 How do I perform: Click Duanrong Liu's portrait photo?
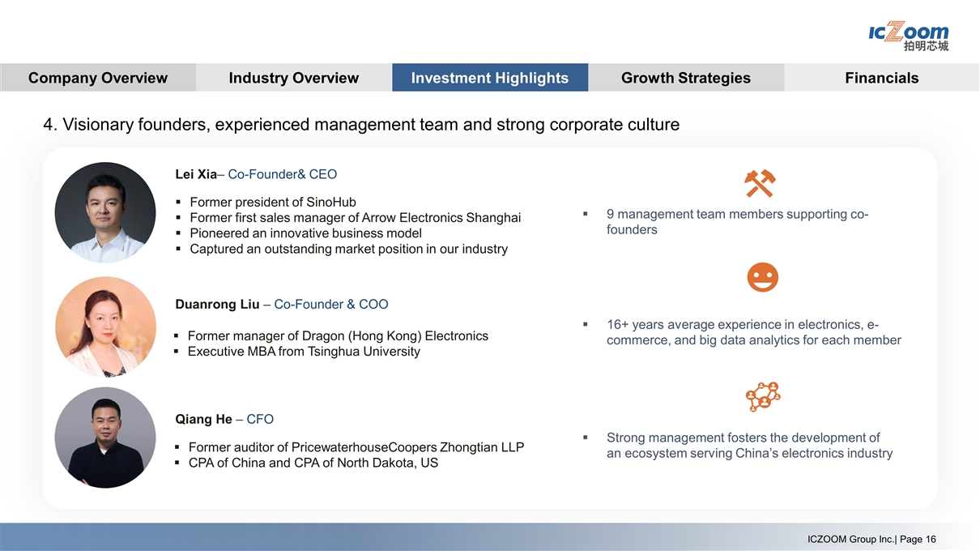tap(105, 327)
